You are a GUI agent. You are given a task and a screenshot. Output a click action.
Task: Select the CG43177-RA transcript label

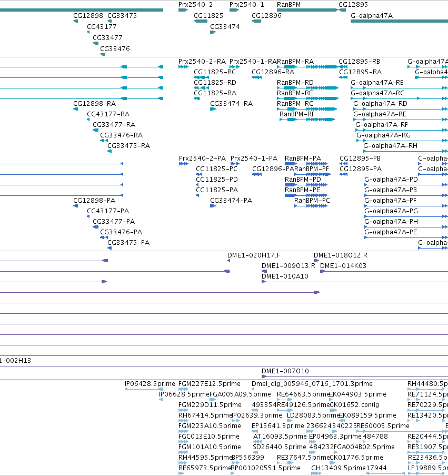click(108, 114)
